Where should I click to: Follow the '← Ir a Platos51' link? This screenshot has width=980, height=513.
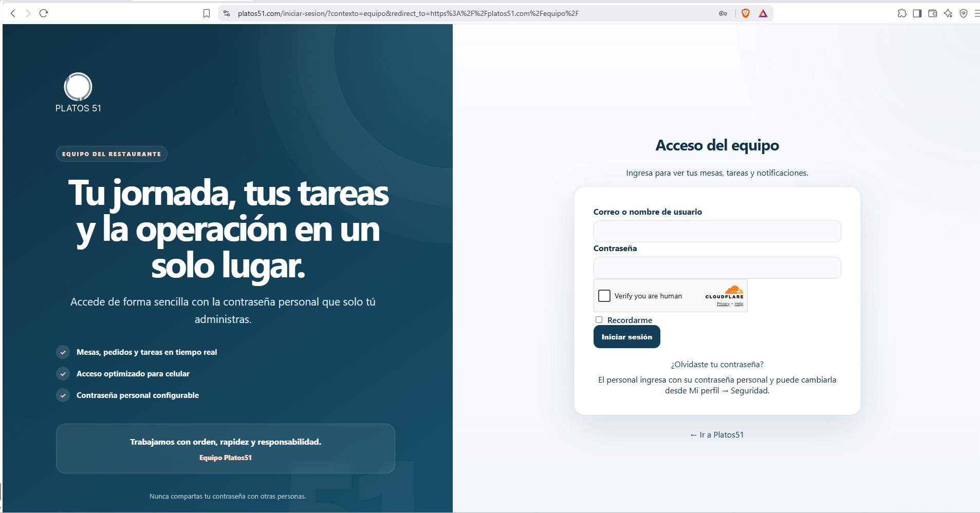[717, 435]
